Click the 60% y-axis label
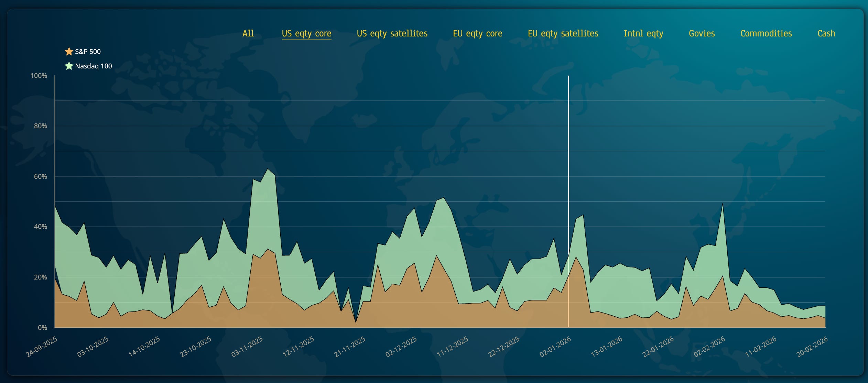This screenshot has height=383, width=868. pyautogui.click(x=40, y=176)
